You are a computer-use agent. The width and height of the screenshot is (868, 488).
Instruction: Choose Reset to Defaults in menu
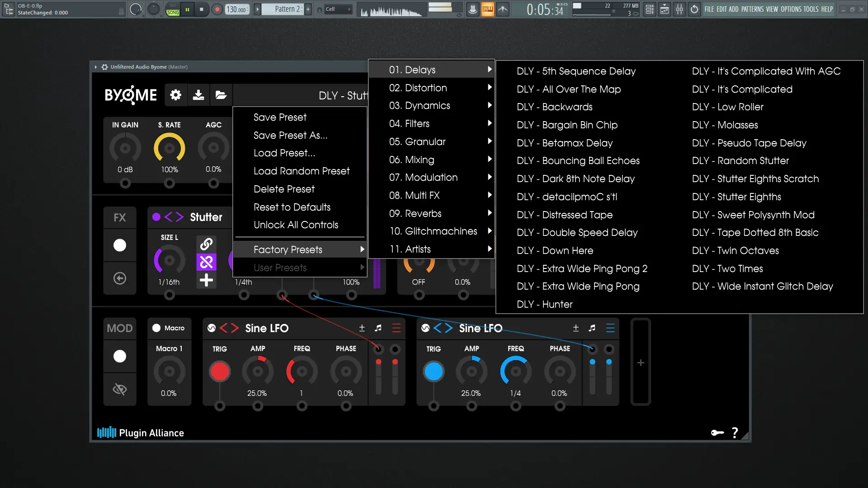[x=292, y=207]
